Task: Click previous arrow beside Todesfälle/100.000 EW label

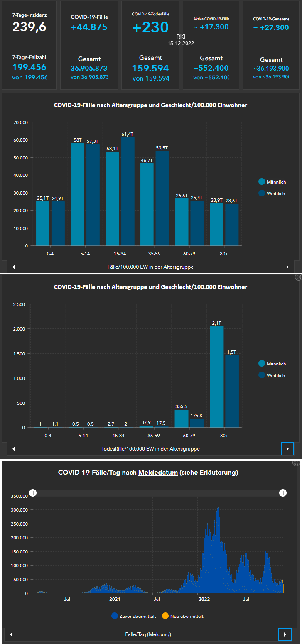Action: tap(14, 449)
